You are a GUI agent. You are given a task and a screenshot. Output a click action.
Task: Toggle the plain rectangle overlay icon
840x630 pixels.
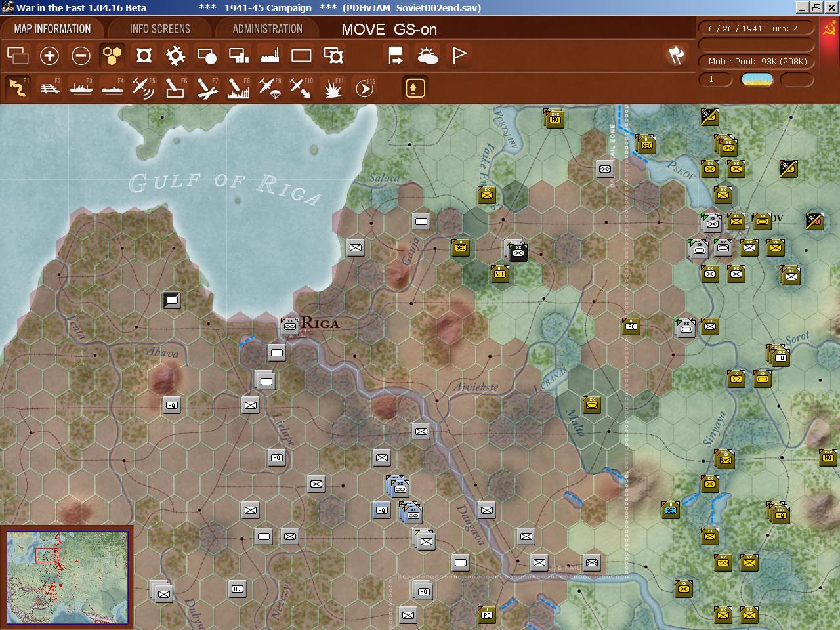point(301,56)
